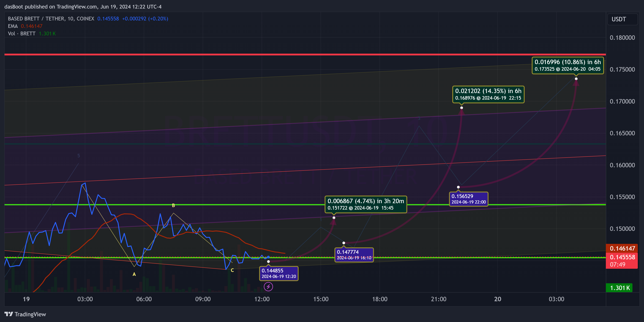Click the 12:00 time axis label
This screenshot has width=644, height=322.
262,299
